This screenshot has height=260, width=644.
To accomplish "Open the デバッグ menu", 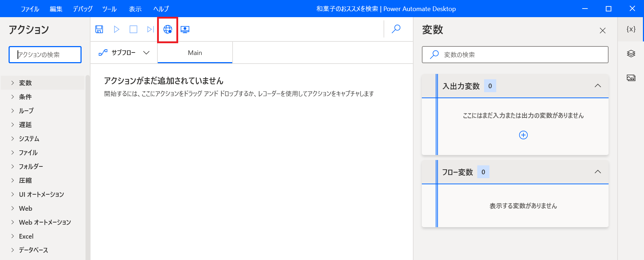I will 83,9.
